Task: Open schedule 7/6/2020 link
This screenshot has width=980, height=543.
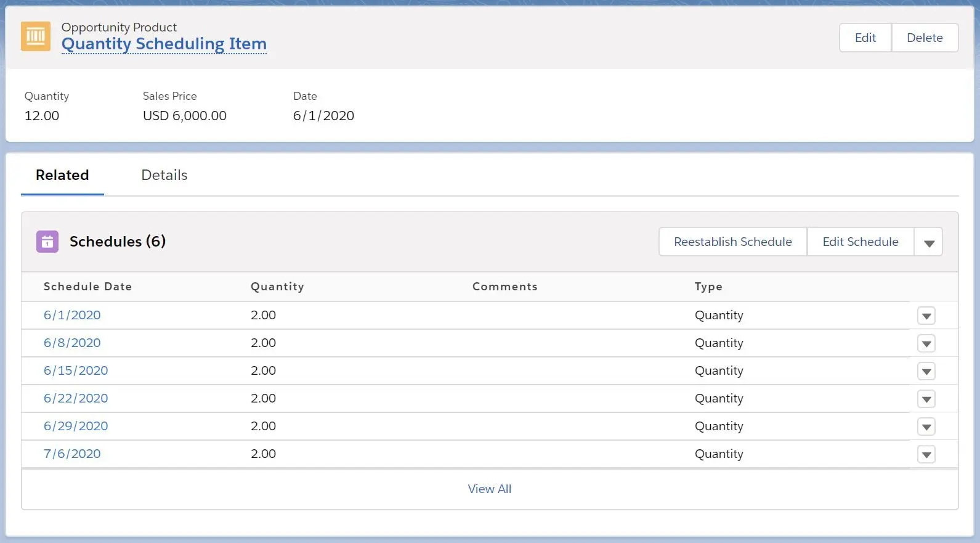Action: point(72,454)
